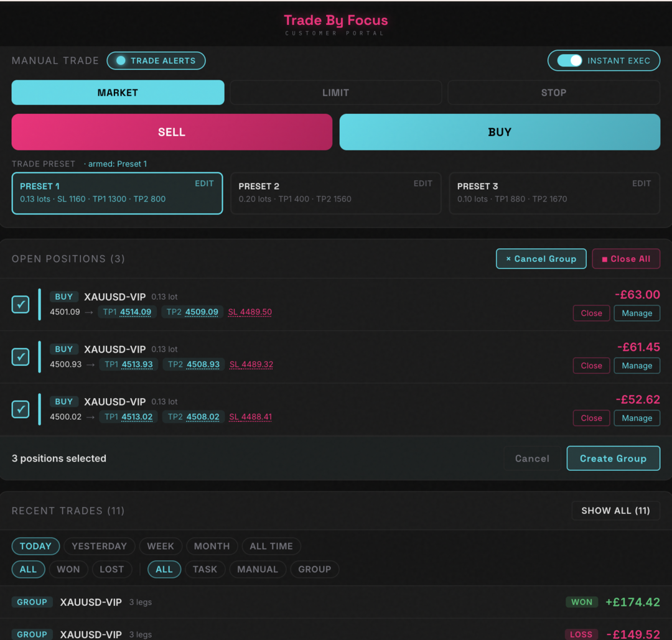Manage the position with -£52.62 loss
Viewport: 672px width, 640px height.
[x=637, y=418]
